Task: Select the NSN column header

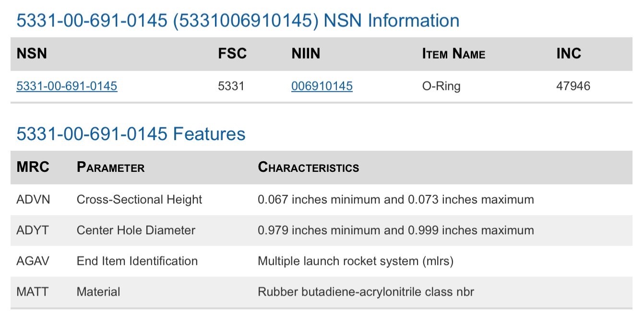Action: point(32,53)
